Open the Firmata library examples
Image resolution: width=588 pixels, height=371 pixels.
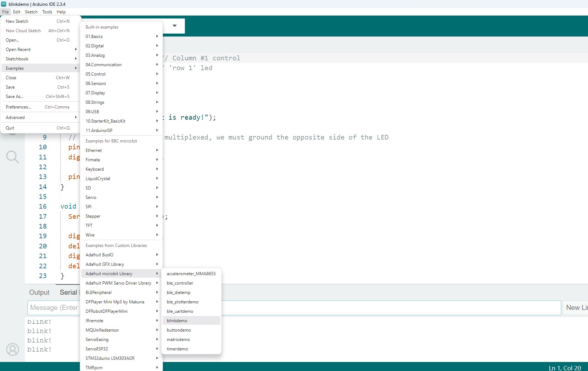pyautogui.click(x=121, y=160)
